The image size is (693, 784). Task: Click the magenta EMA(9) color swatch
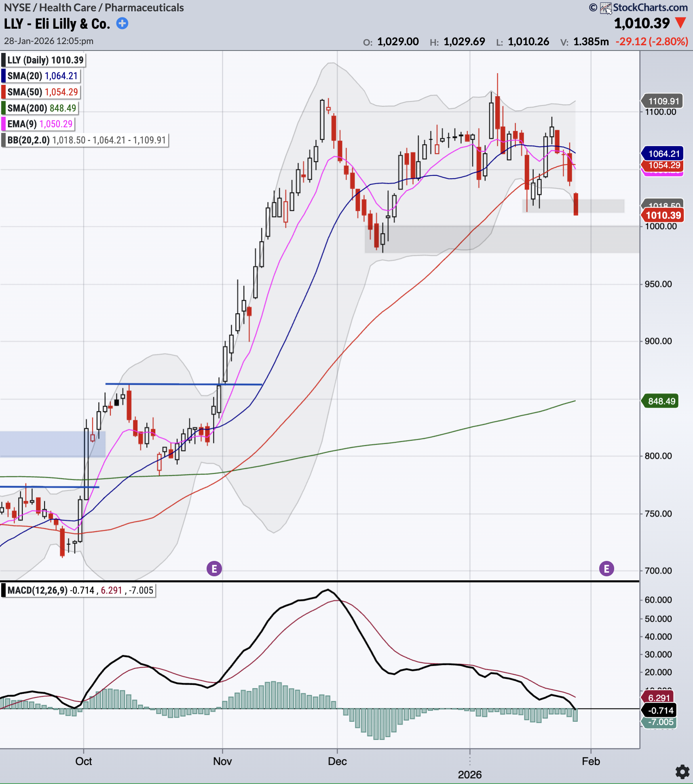4,124
